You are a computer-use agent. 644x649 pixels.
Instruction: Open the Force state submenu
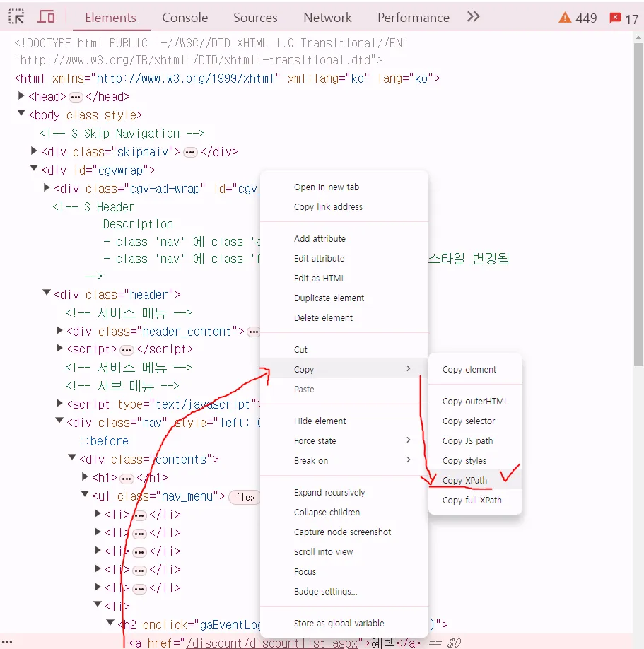click(x=344, y=441)
